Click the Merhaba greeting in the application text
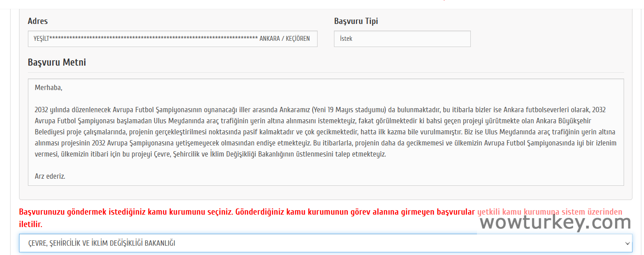 click(48, 87)
